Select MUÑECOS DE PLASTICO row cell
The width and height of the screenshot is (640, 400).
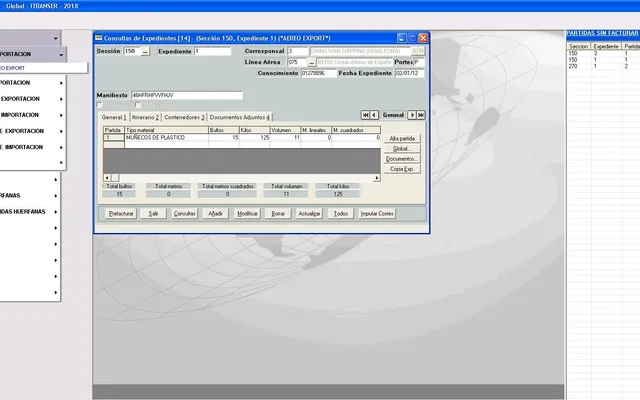(x=167, y=138)
